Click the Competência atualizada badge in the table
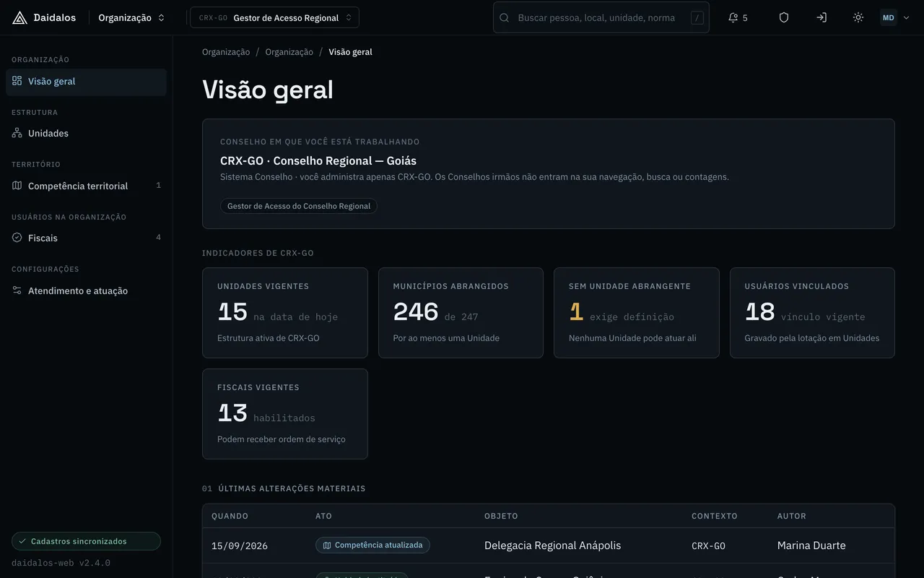The width and height of the screenshot is (924, 578). (372, 545)
